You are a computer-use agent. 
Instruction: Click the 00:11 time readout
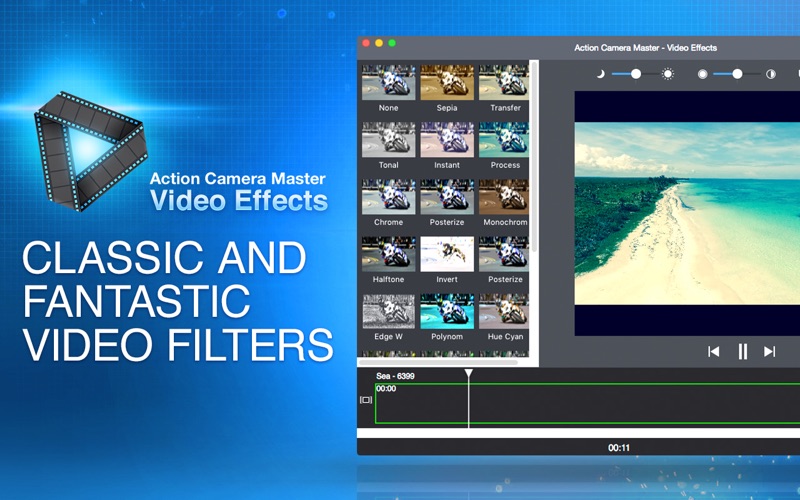pyautogui.click(x=619, y=448)
